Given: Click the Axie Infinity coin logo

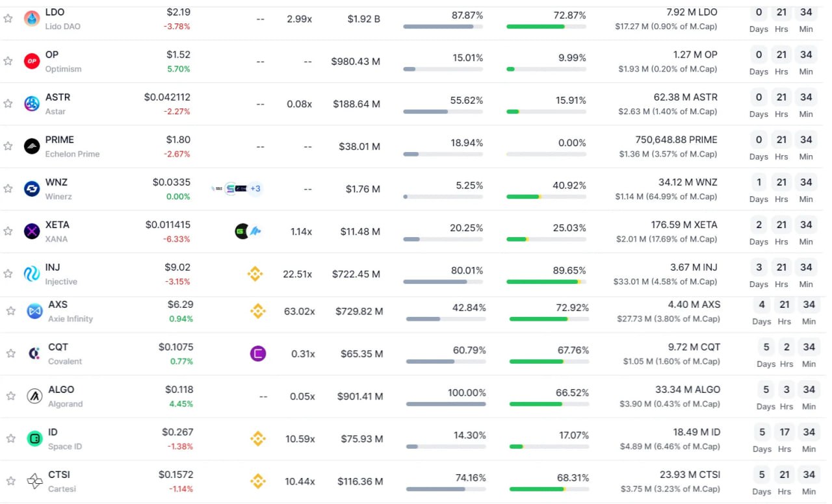Looking at the screenshot, I should click(x=34, y=311).
